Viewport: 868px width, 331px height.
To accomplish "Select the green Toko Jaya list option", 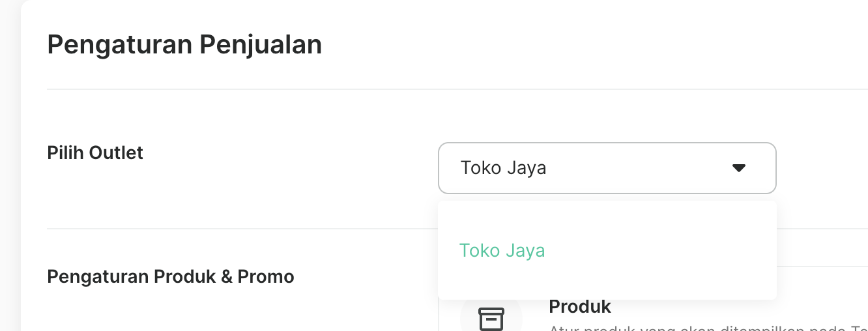I will (x=502, y=250).
